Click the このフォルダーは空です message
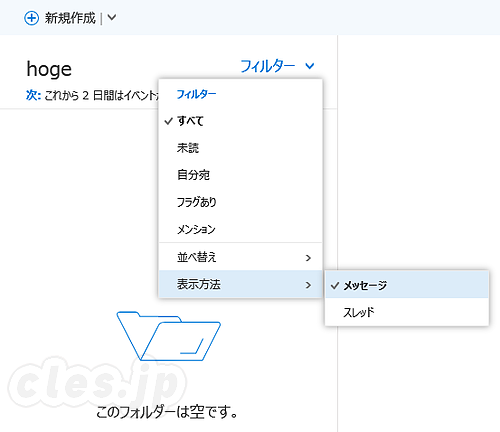Screen dimensions: 500x432 pos(167,412)
